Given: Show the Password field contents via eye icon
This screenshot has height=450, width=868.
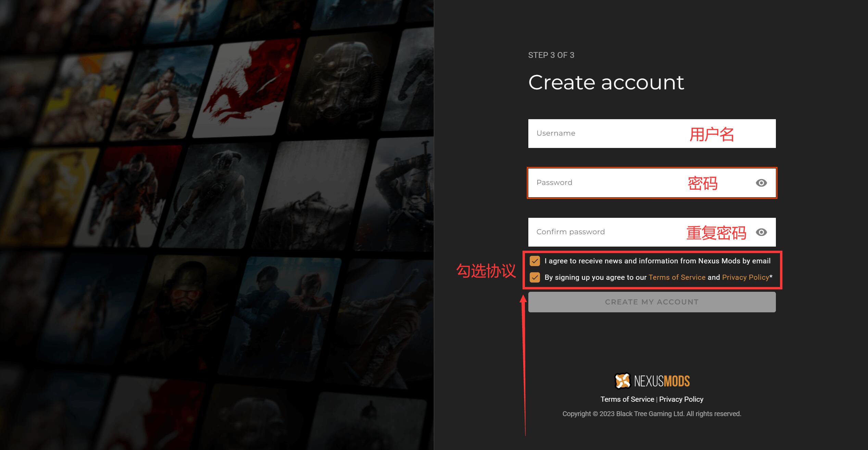Looking at the screenshot, I should pos(761,183).
